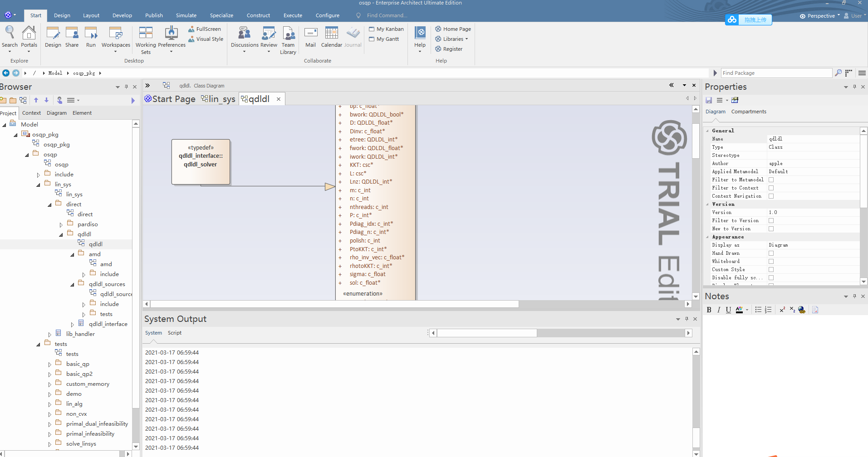Collapse the qdldl_sources folder
The width and height of the screenshot is (868, 457).
point(72,284)
